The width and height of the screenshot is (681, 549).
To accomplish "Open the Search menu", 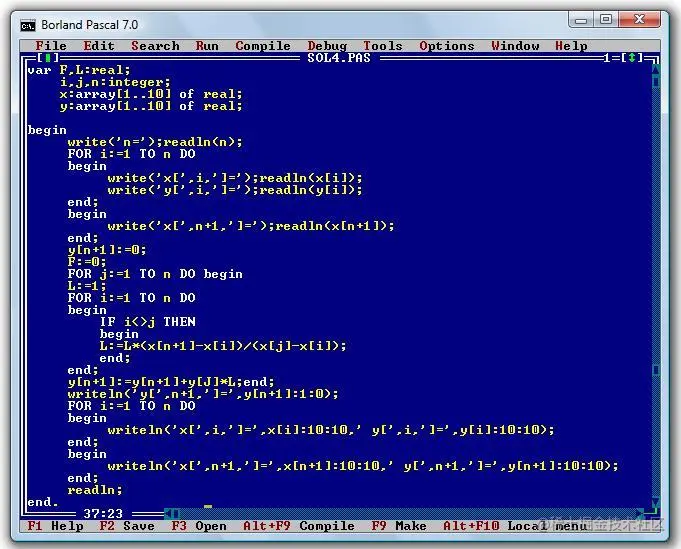I will pos(155,46).
